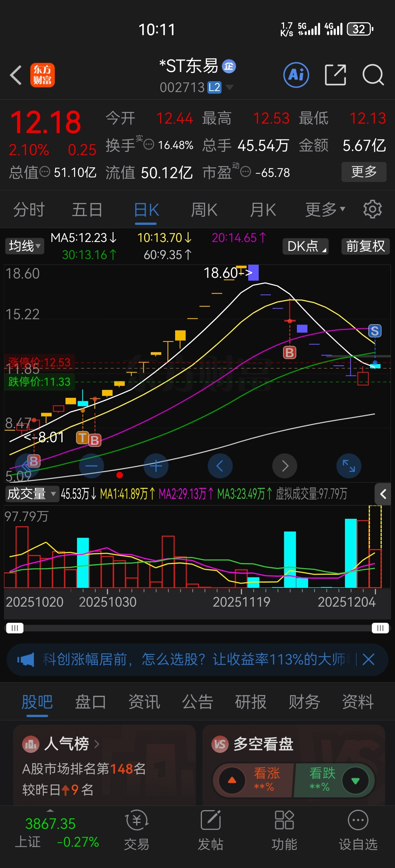
Task: Expand stock code 002713 dropdown arrow
Action: [x=229, y=87]
